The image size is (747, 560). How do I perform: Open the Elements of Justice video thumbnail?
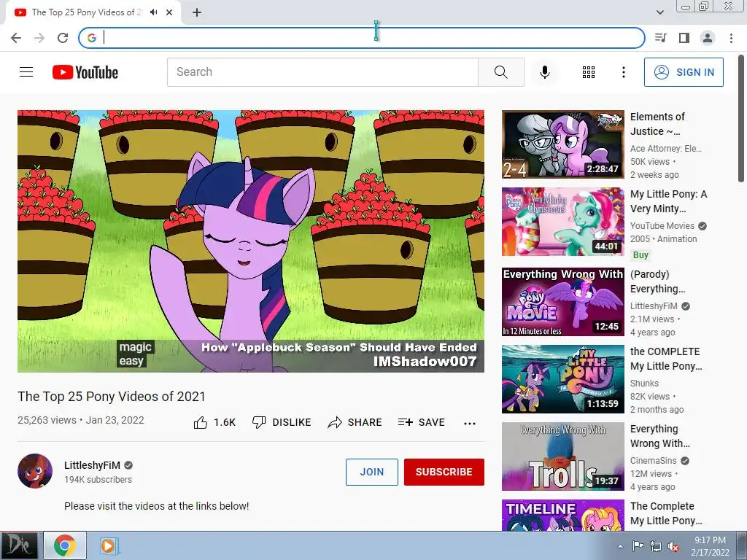pyautogui.click(x=562, y=144)
